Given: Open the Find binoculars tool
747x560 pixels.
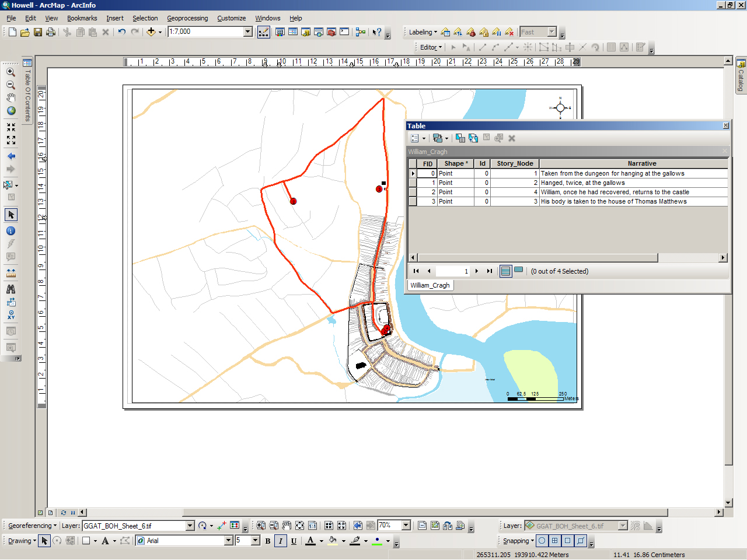Looking at the screenshot, I should [11, 289].
